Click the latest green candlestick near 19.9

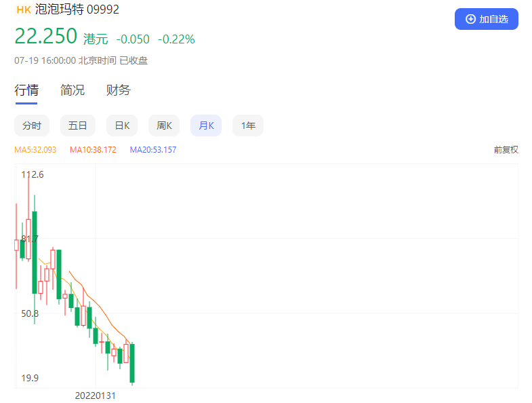point(132,363)
